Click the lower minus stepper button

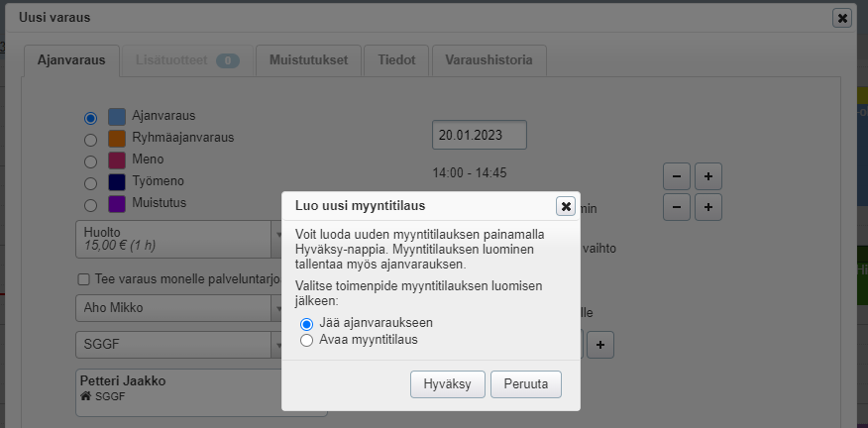pos(676,207)
